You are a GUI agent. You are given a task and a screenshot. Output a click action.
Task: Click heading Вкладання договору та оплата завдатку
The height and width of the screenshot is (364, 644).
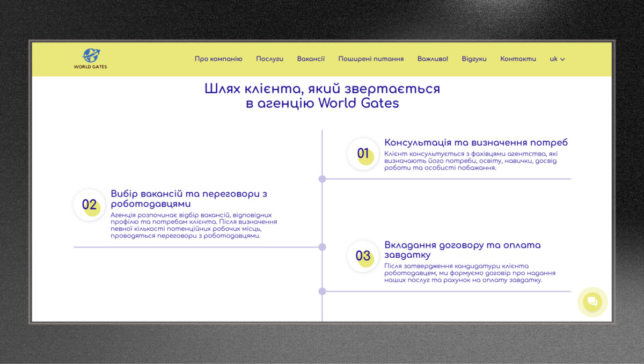(x=463, y=250)
